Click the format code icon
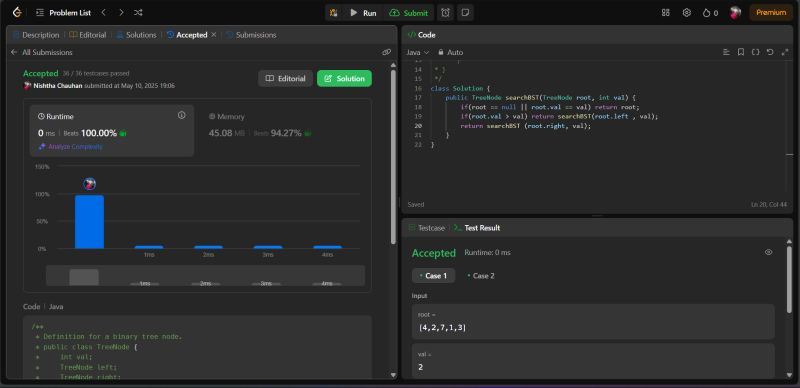Screen dimensions: 800x388 tap(727, 52)
